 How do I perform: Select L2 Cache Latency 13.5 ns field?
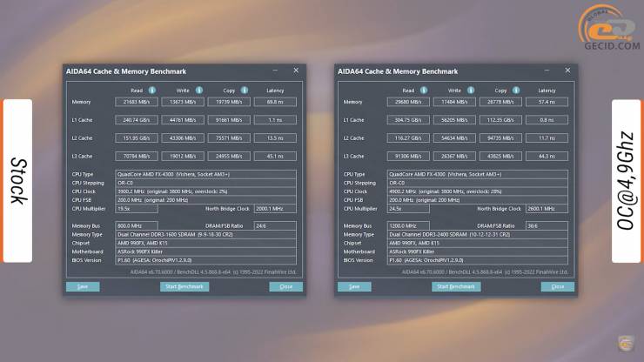tap(275, 138)
